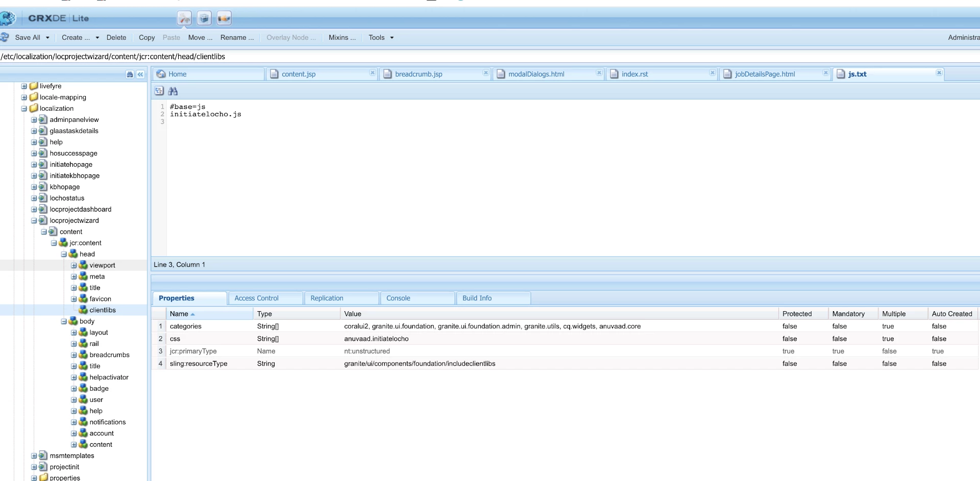980x481 pixels.
Task: Open the Access Control tab
Action: tap(265, 298)
